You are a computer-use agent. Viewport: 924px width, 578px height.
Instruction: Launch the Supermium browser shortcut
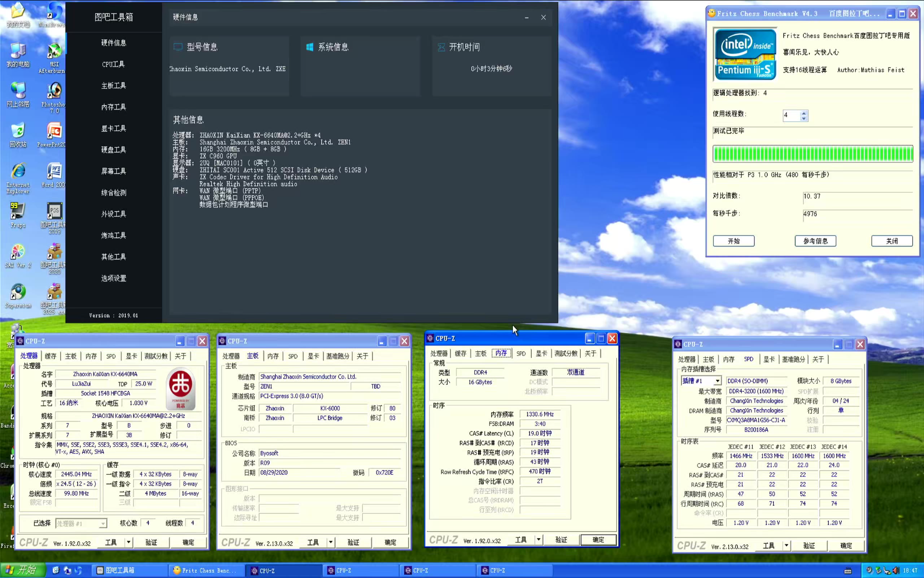pyautogui.click(x=18, y=296)
